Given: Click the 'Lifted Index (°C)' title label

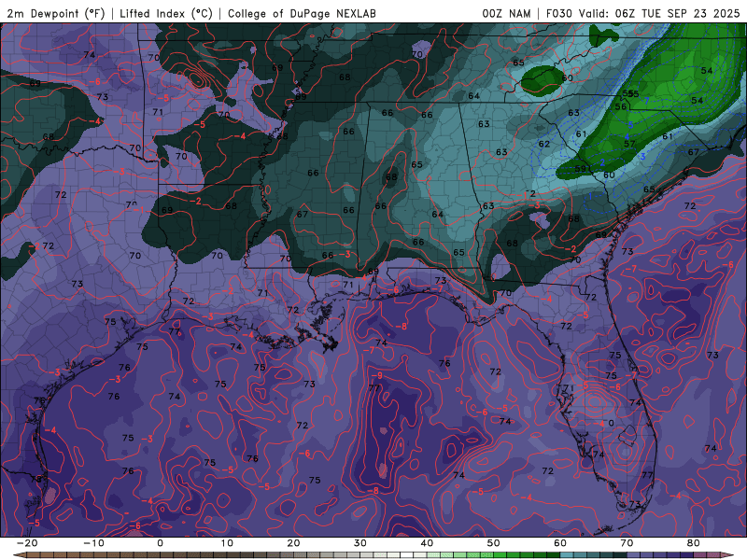Looking at the screenshot, I should click(x=166, y=13).
